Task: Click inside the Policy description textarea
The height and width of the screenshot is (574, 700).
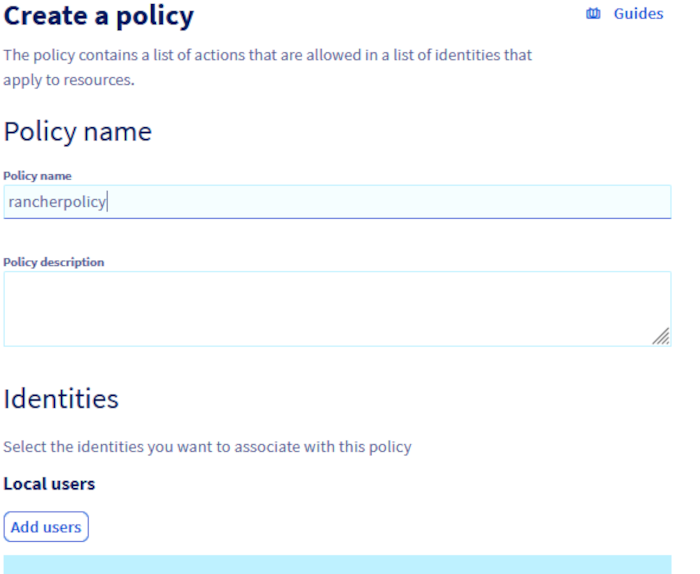Action: 337,309
